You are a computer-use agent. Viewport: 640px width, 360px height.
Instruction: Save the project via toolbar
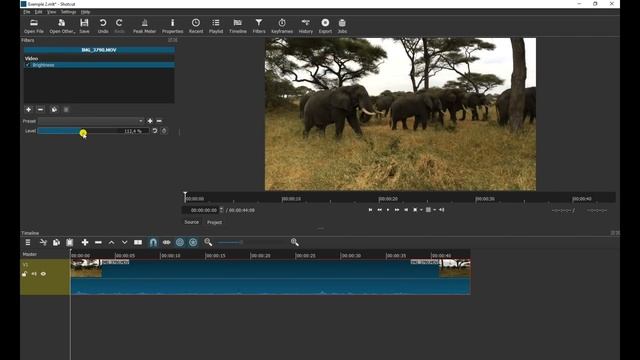coord(84,26)
